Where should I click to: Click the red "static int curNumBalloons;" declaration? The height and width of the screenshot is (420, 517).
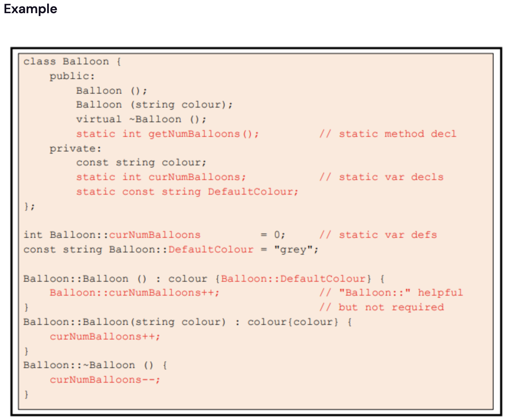coord(161,177)
